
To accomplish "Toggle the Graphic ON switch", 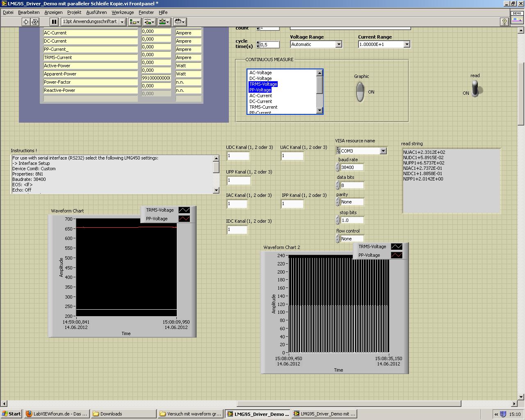I will tap(360, 91).
